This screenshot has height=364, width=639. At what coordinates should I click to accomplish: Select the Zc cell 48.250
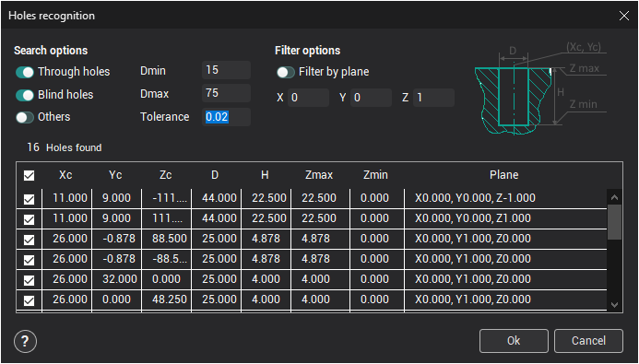(x=166, y=299)
